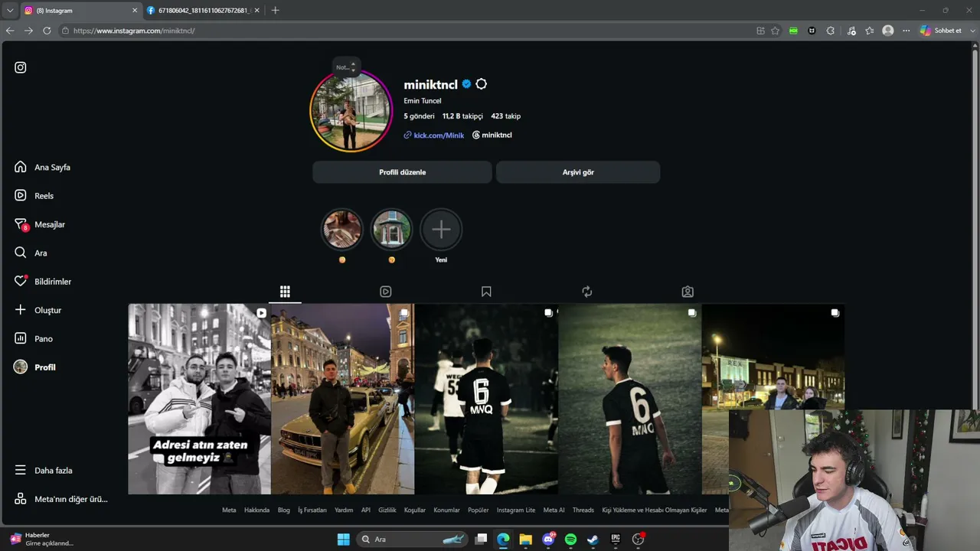Viewport: 980px width, 551px height.
Task: Select the posts grid tab
Action: pos(285,292)
